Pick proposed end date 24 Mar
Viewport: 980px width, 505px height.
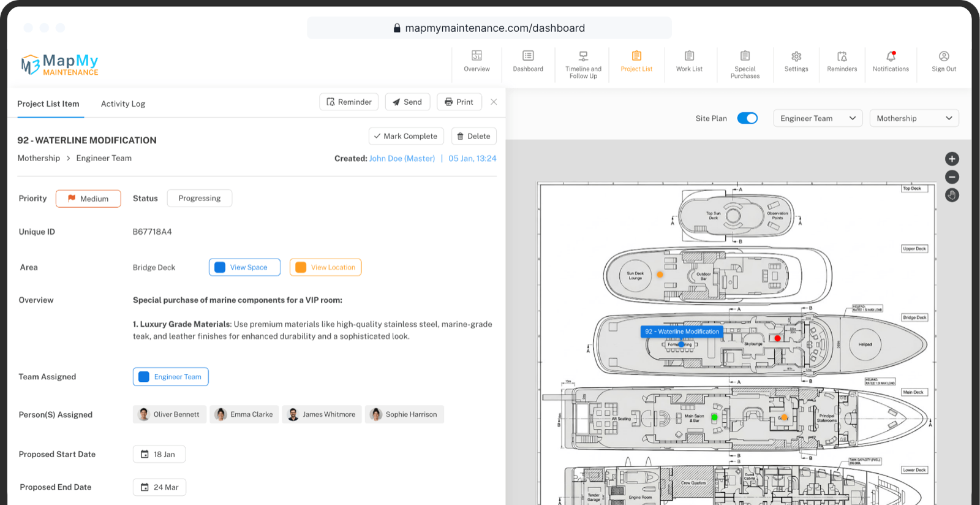pyautogui.click(x=160, y=487)
